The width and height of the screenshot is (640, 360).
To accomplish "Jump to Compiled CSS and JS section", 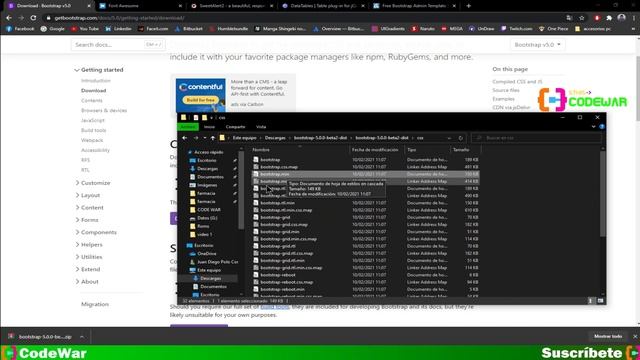I will (517, 82).
